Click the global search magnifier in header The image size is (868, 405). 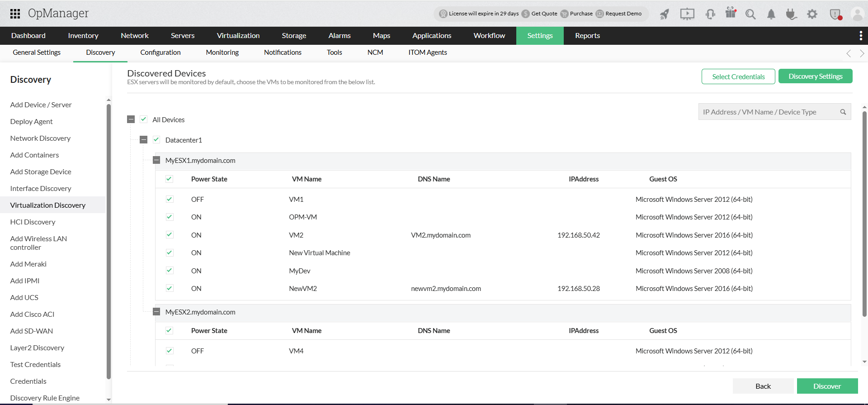point(750,14)
